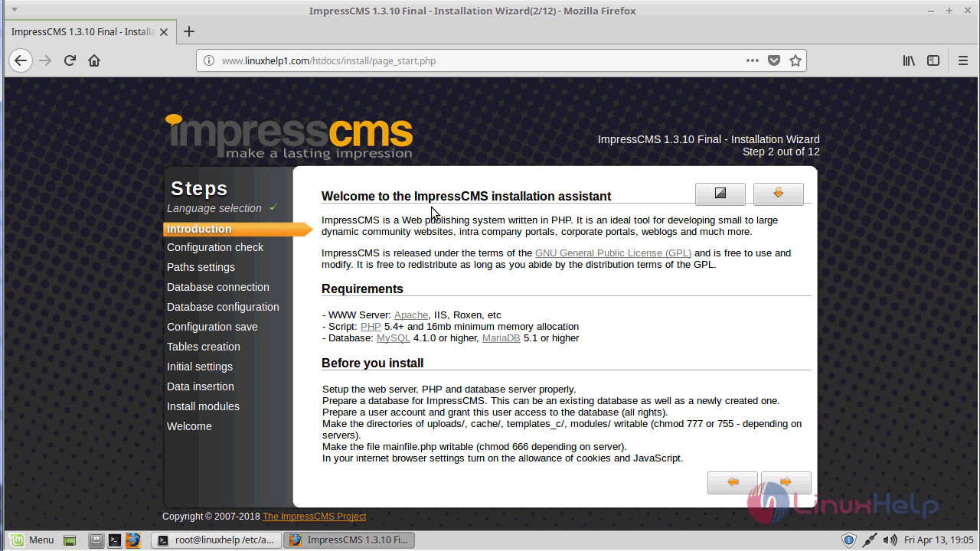The height and width of the screenshot is (551, 980).
Task: Follow the MariaDB link
Action: [x=501, y=338]
